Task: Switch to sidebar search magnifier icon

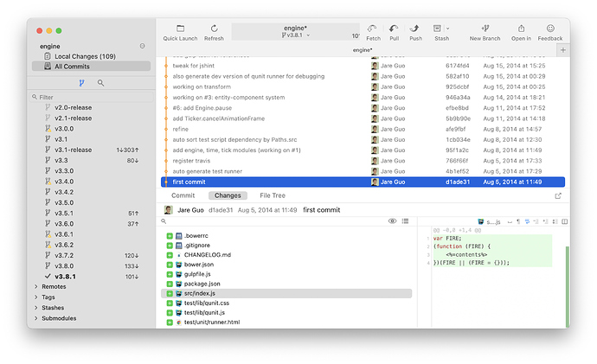Action: coord(100,82)
